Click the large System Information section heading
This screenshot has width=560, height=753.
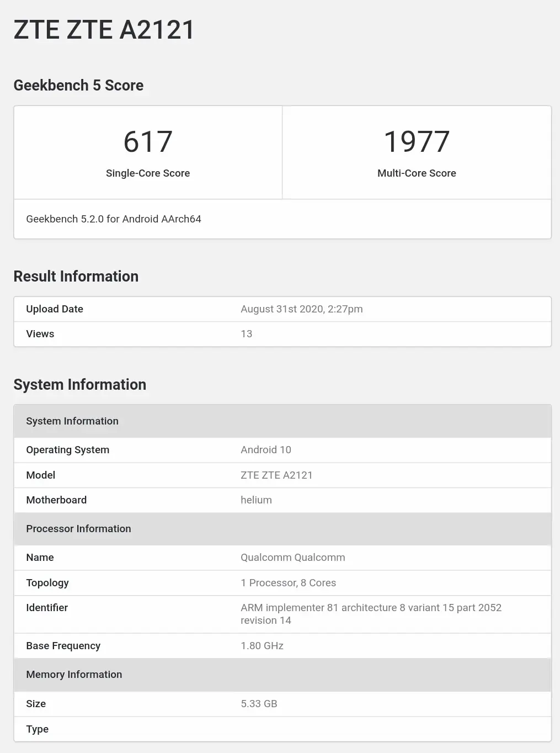click(x=80, y=385)
